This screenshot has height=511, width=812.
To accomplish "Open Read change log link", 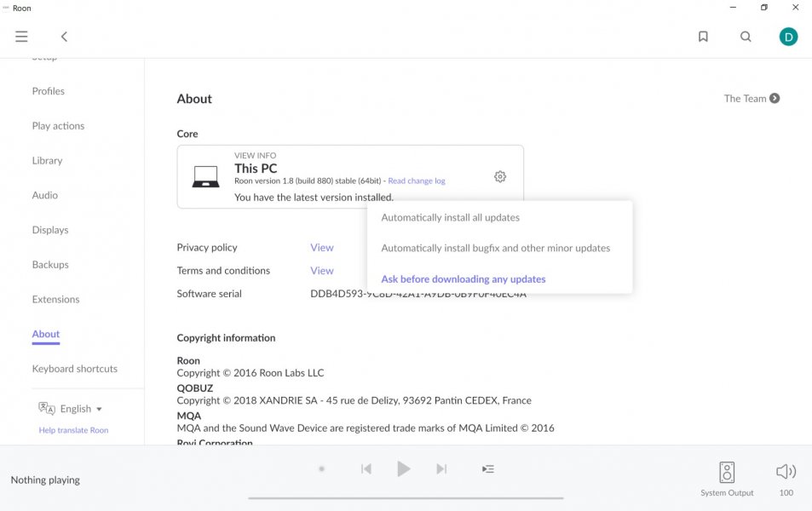I will [x=417, y=181].
